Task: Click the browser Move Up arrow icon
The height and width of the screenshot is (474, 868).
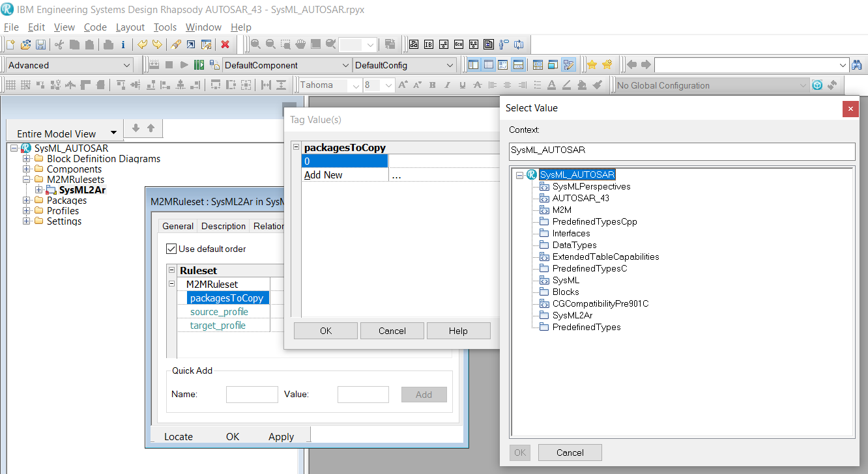Action: [151, 128]
